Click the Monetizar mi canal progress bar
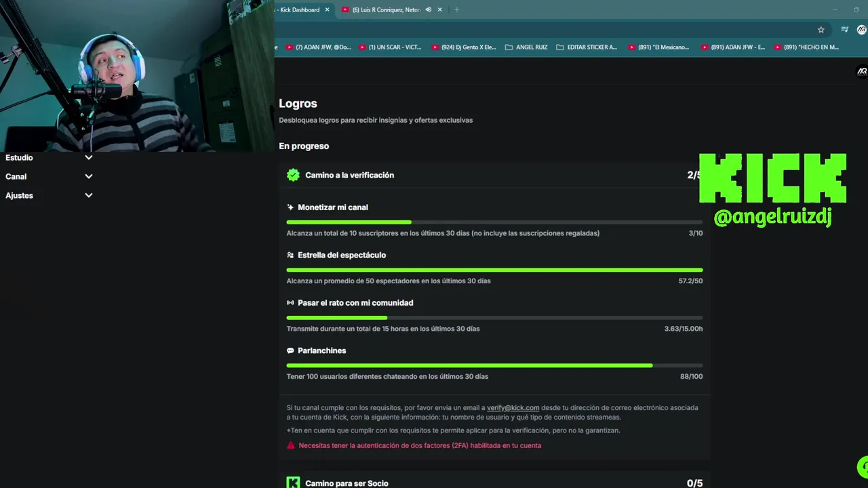Image resolution: width=868 pixels, height=488 pixels. click(x=494, y=222)
